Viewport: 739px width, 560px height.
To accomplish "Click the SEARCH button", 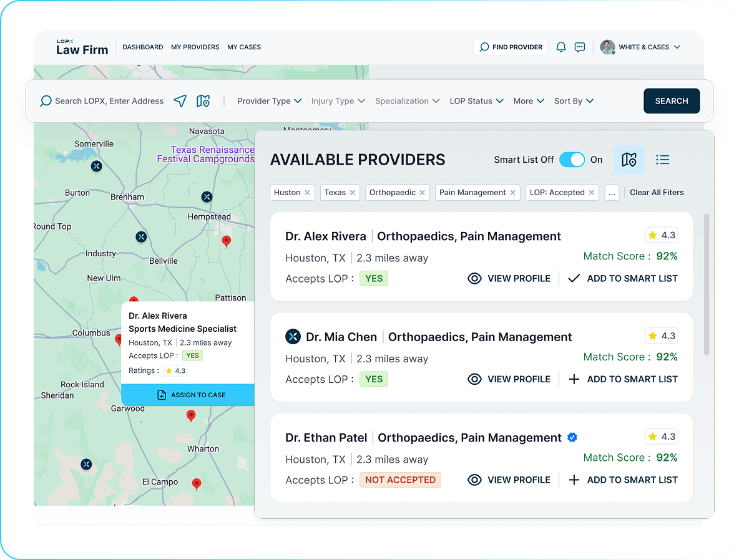I will [672, 101].
